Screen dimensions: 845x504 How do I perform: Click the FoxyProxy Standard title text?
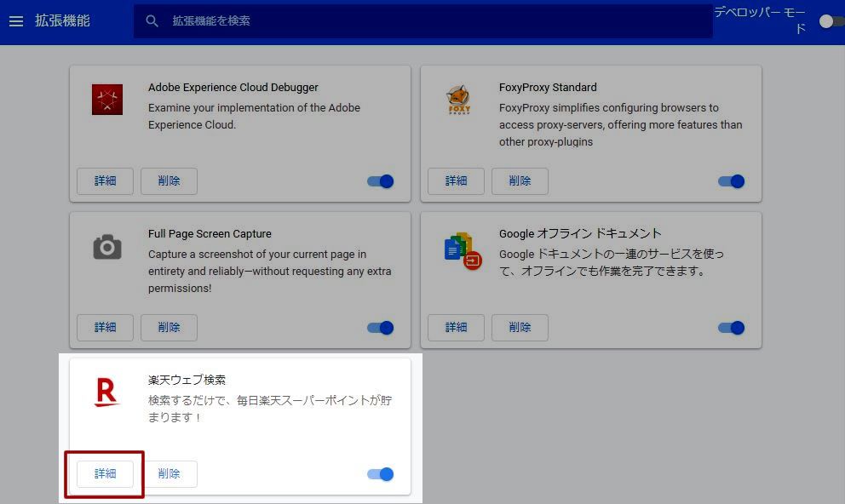point(548,87)
